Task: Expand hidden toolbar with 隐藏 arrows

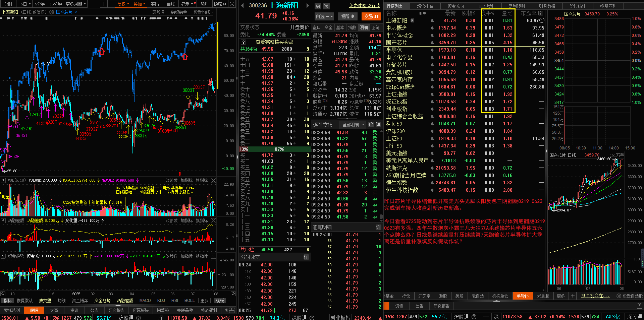Action: click(220, 4)
